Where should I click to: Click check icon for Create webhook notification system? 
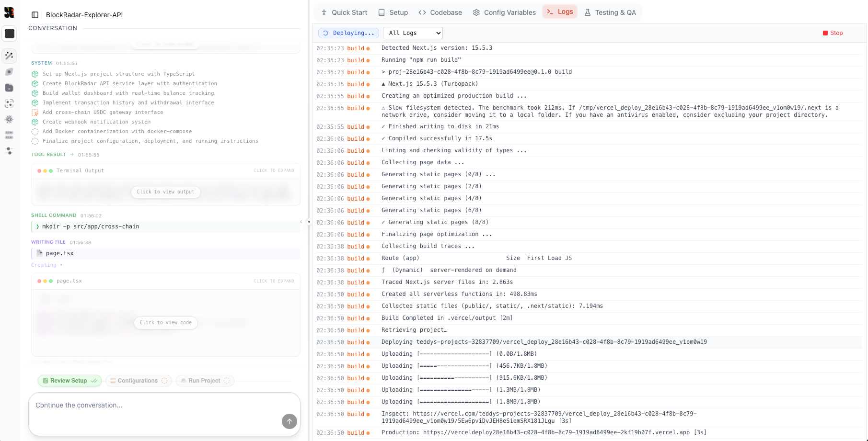pyautogui.click(x=35, y=122)
